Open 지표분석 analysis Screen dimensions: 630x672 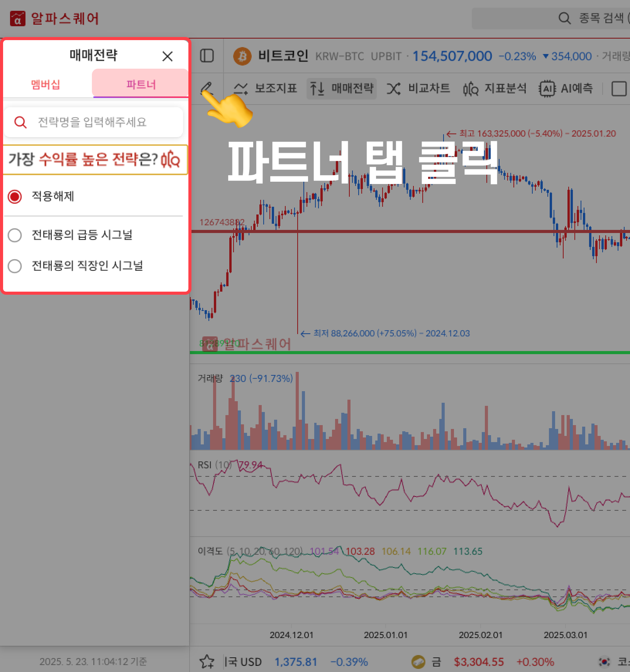click(x=495, y=88)
